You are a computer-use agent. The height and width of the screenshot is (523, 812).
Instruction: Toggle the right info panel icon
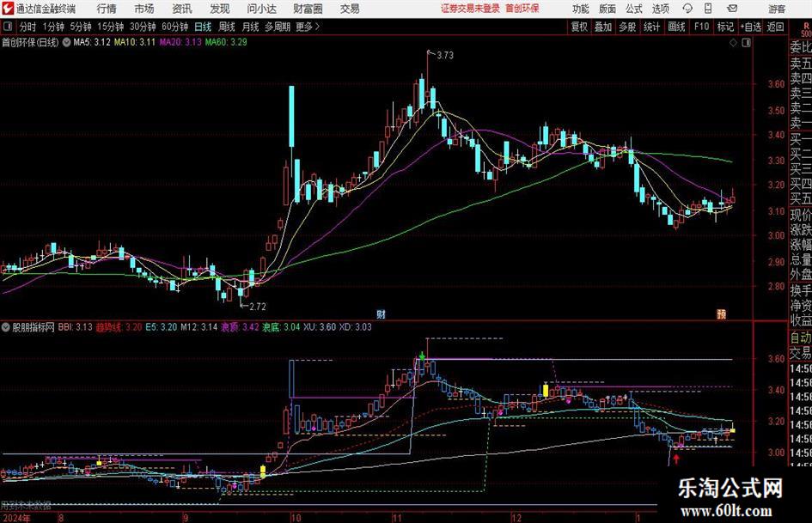[x=746, y=43]
